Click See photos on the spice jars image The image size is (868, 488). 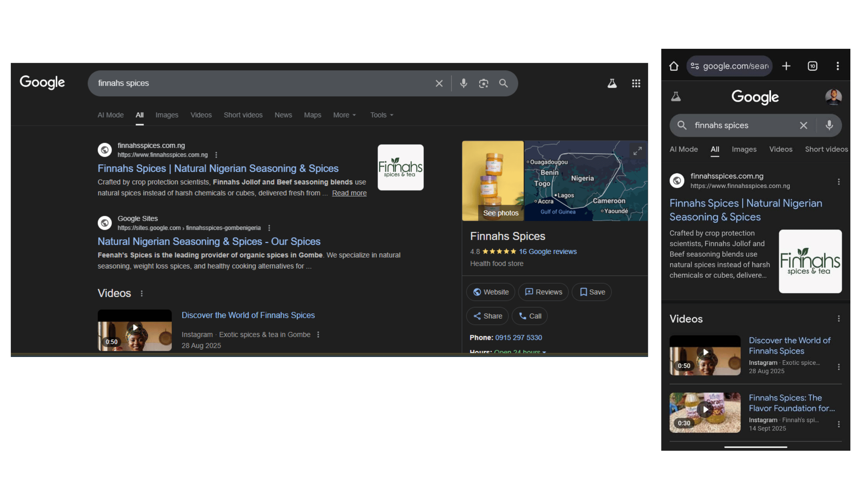501,213
